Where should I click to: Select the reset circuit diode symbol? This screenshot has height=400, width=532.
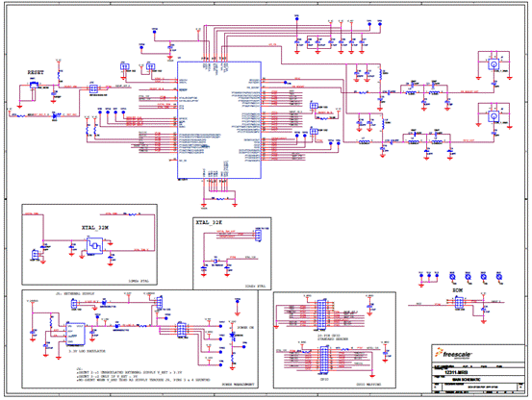pos(55,115)
